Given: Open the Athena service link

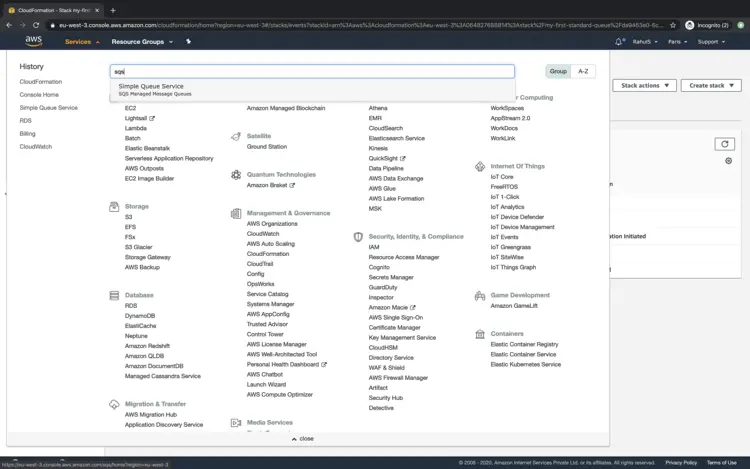Looking at the screenshot, I should (x=378, y=108).
